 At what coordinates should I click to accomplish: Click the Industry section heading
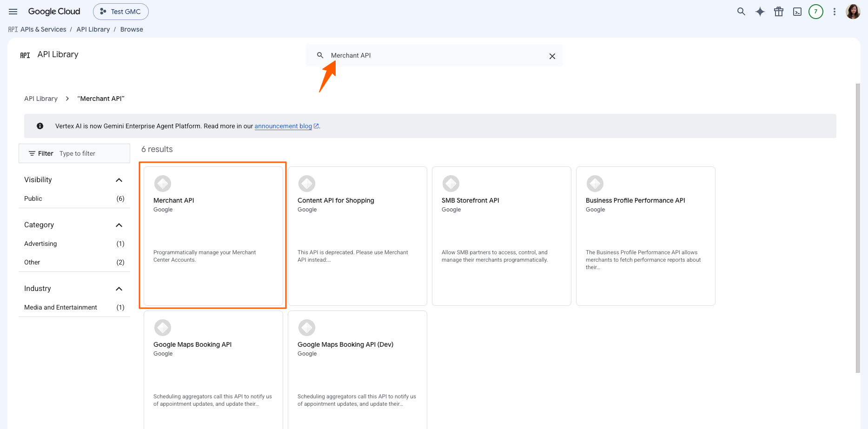pos(38,289)
